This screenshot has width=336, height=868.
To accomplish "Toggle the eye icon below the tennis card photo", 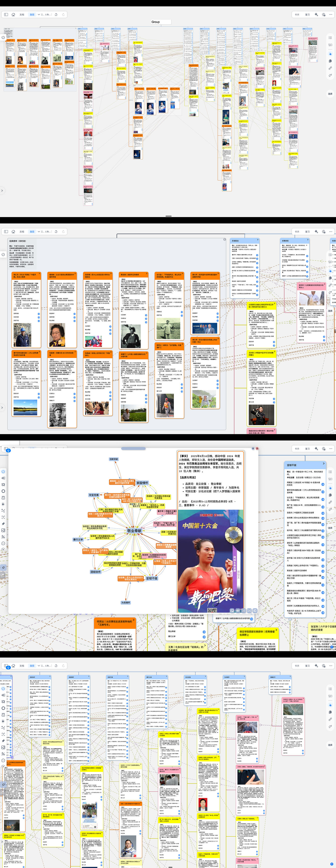I will click(238, 611).
